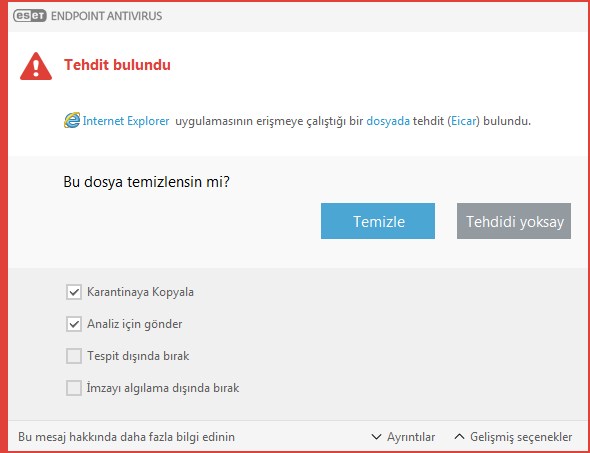590x453 pixels.
Task: Click the Tehdidi yoksay button
Action: [x=514, y=221]
